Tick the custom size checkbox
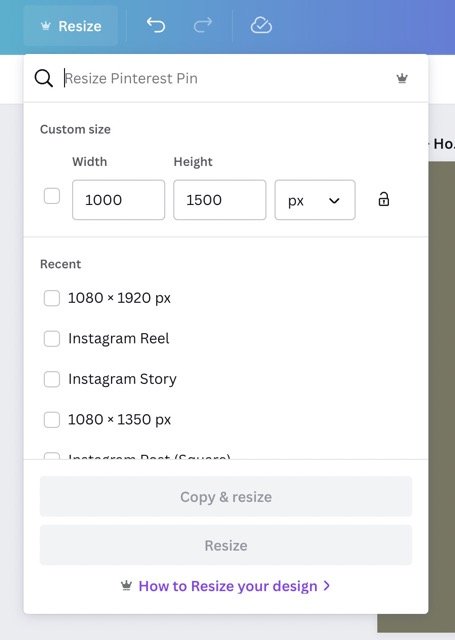The width and height of the screenshot is (455, 640). [52, 196]
